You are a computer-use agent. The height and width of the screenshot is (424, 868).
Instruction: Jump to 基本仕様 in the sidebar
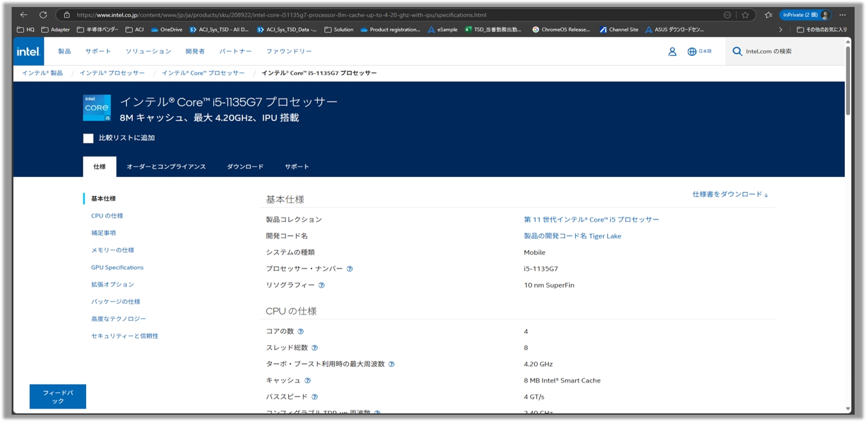click(x=103, y=199)
